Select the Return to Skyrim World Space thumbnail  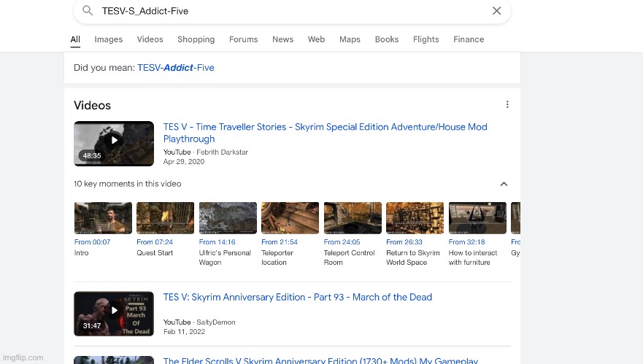click(x=415, y=218)
